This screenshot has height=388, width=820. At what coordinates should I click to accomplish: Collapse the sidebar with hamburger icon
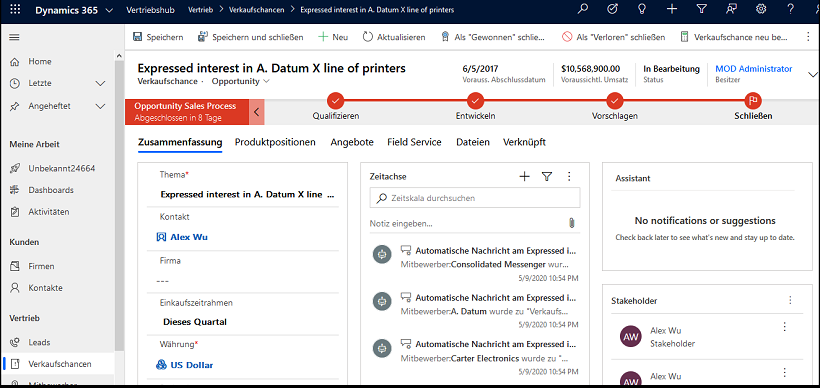click(15, 37)
